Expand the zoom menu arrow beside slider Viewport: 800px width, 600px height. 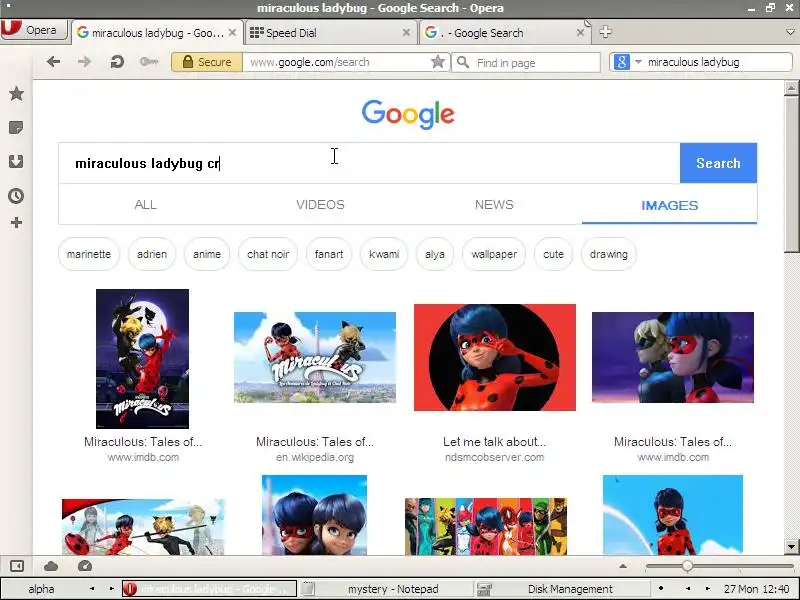pos(623,566)
